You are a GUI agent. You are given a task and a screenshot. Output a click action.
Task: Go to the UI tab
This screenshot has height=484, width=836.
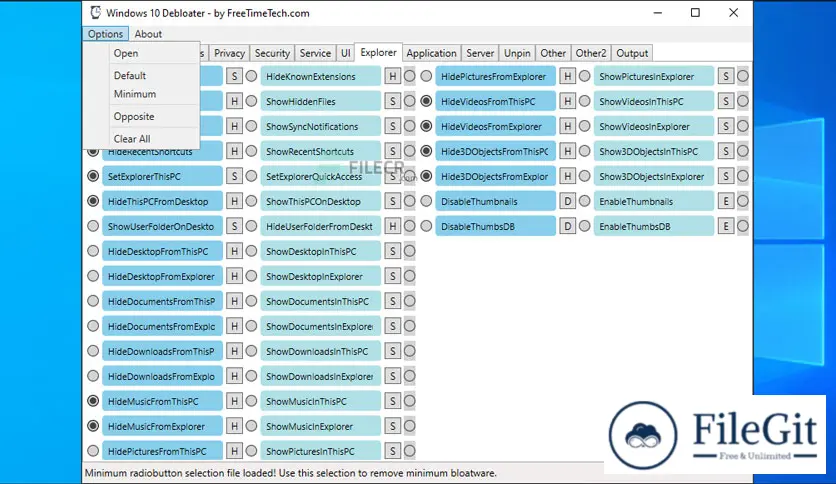[345, 53]
